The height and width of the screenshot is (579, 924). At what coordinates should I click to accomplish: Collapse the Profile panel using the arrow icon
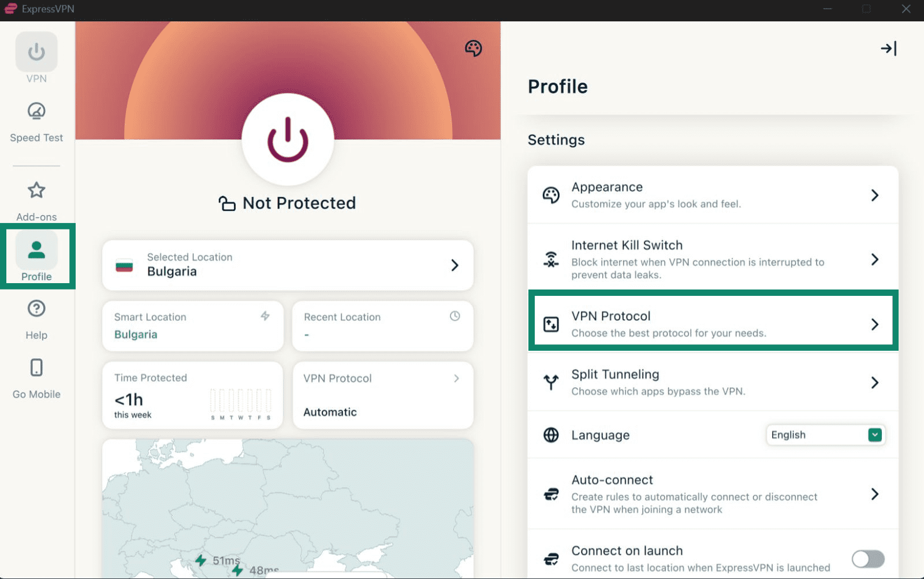click(x=889, y=49)
